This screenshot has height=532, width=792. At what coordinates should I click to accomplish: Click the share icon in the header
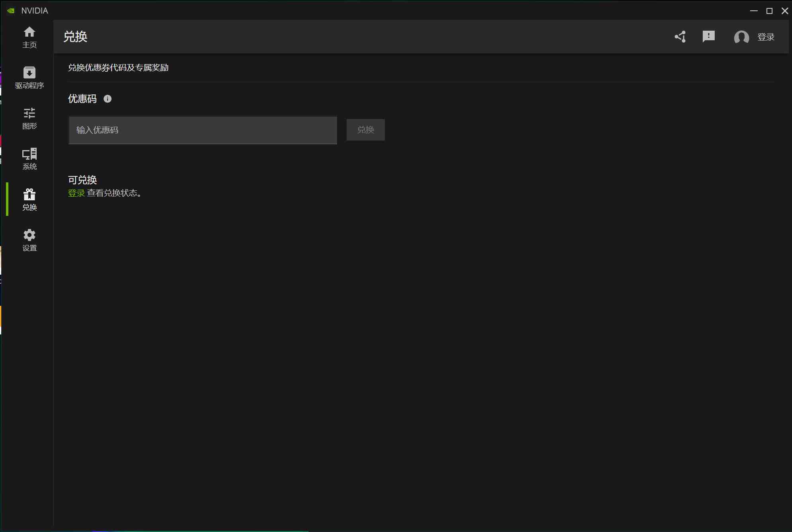(680, 37)
